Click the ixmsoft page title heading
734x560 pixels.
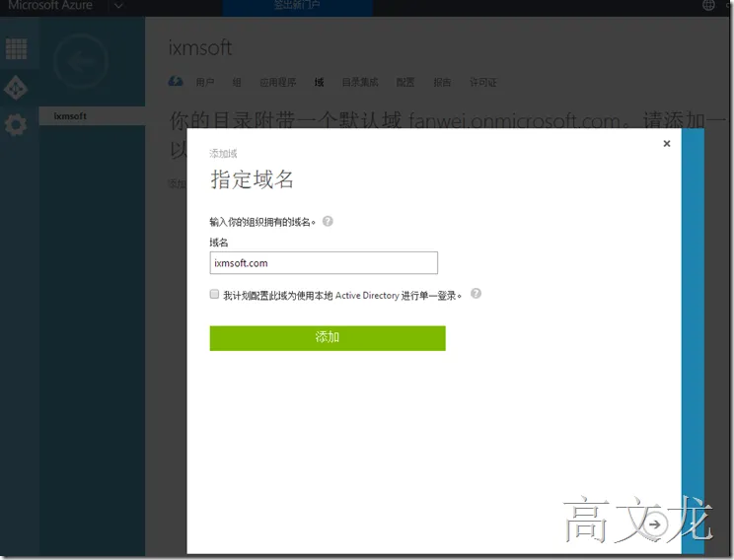point(200,47)
